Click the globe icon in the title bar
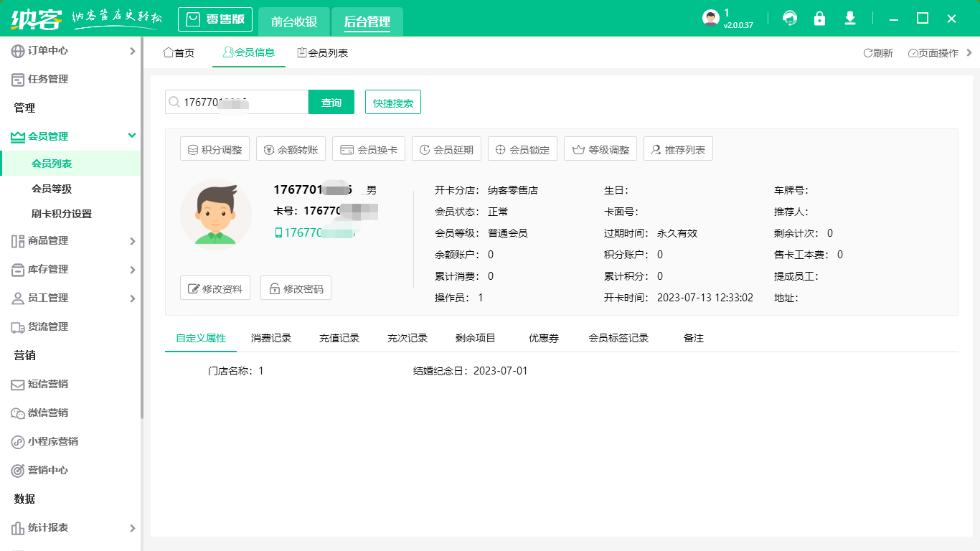980x551 pixels. [790, 18]
